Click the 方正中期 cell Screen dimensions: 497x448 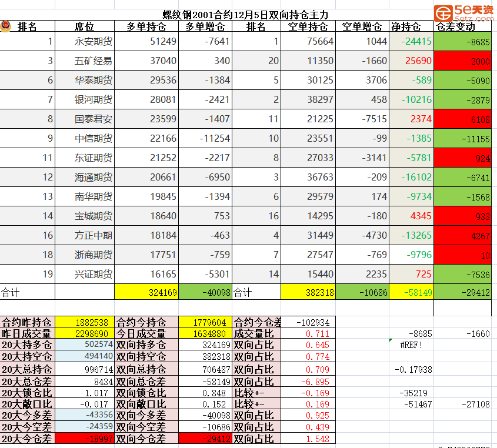click(85, 235)
